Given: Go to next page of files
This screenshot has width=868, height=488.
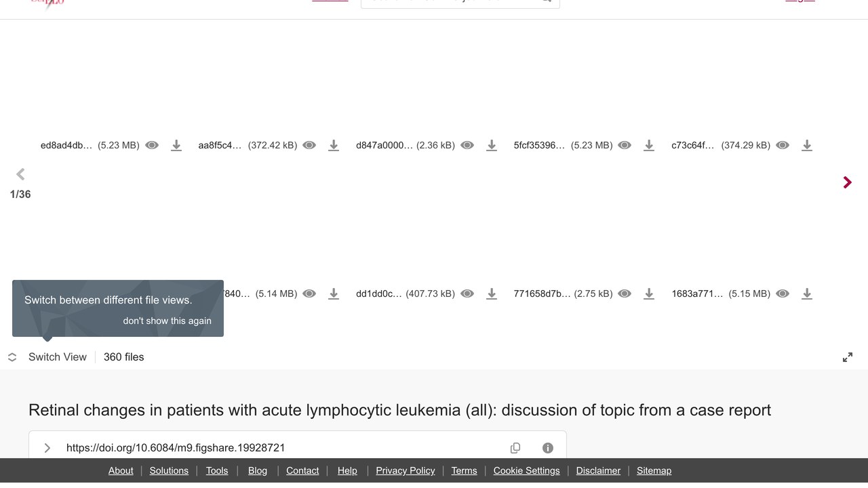Looking at the screenshot, I should (847, 182).
